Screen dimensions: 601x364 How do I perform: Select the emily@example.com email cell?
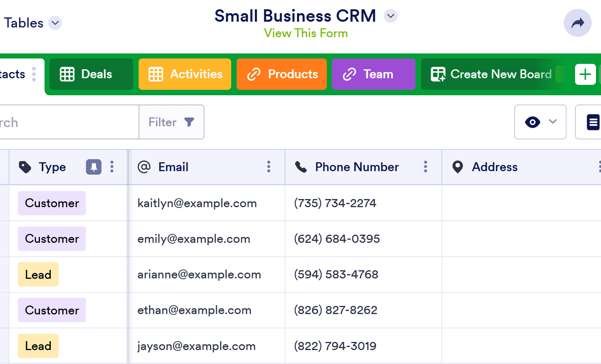(x=206, y=239)
